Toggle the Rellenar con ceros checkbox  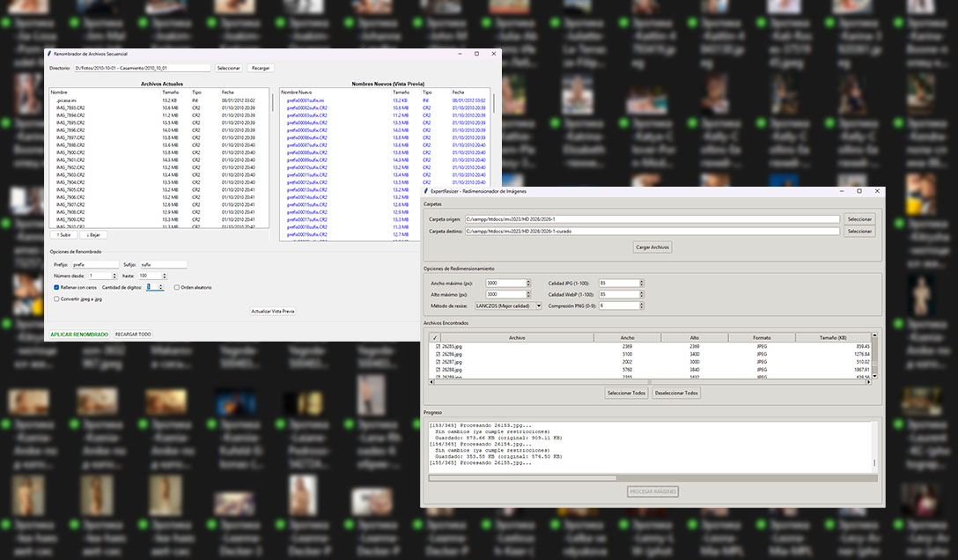click(56, 287)
